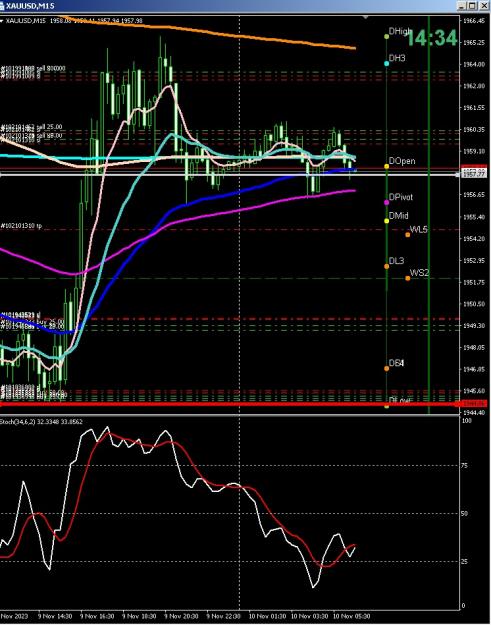The height and width of the screenshot is (625, 491).
Task: Click the chart window icon in title bar
Action: click(x=3, y=6)
